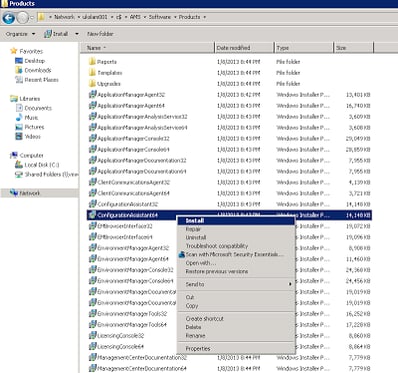
Task: Open Properties from the context menu
Action: coord(236,349)
